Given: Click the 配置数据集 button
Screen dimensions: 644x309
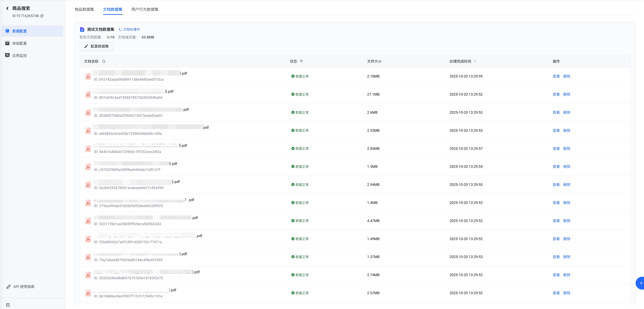Looking at the screenshot, I should click(x=96, y=46).
